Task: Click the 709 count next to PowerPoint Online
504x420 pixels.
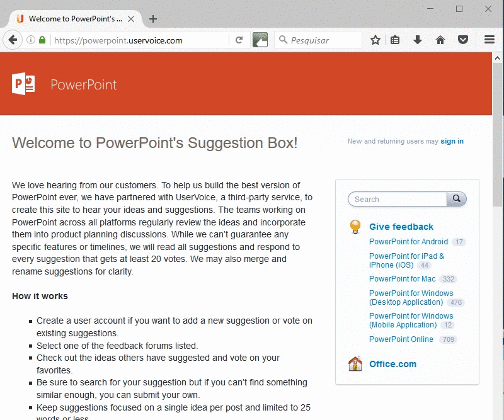Action: [448, 339]
